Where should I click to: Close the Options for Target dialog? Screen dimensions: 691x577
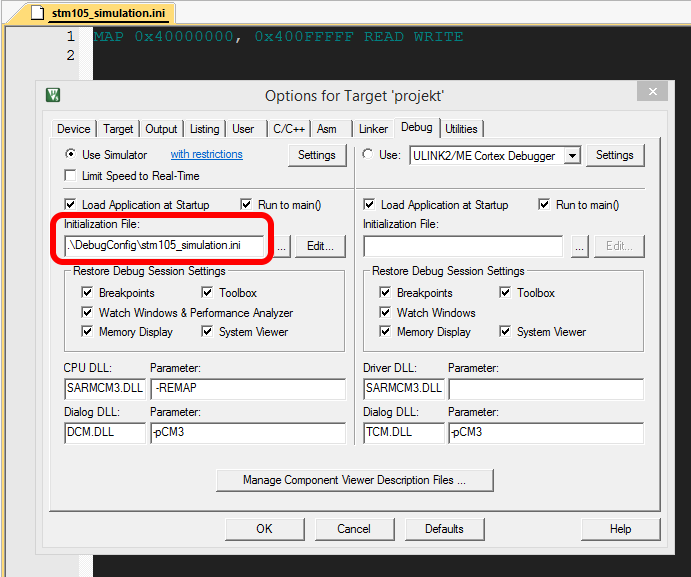(x=653, y=93)
